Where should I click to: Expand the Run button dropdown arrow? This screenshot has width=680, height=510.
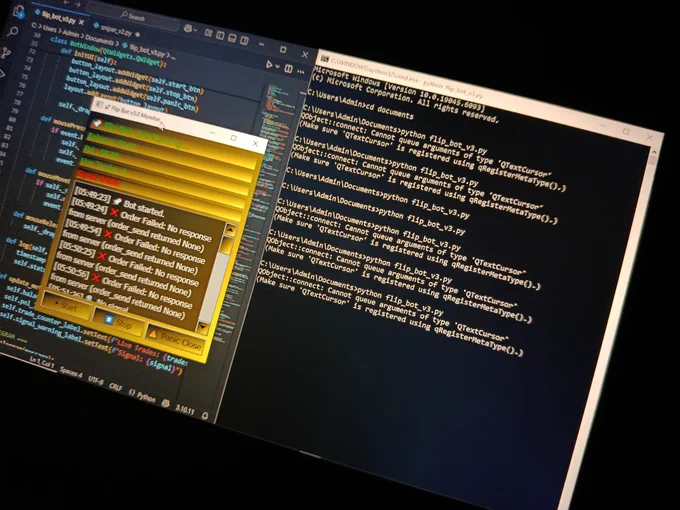pyautogui.click(x=278, y=67)
